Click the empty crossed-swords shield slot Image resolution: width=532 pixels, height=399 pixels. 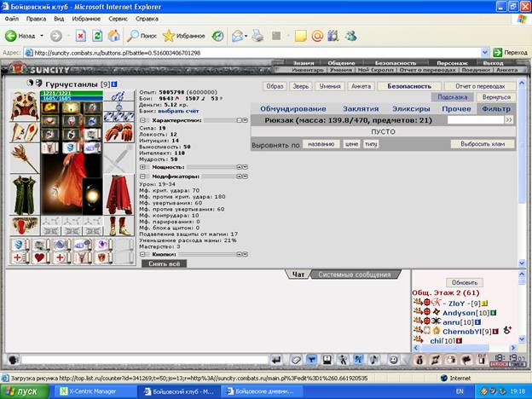click(119, 159)
